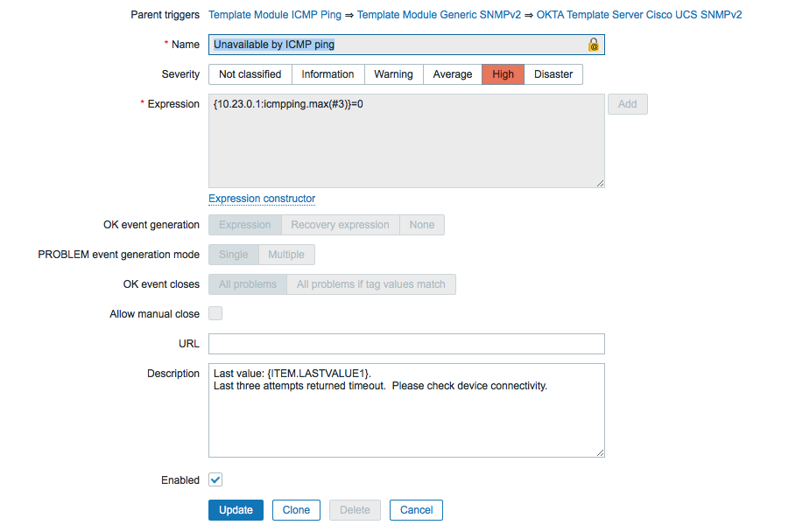Click the lock icon in Name field
The width and height of the screenshot is (803, 532).
click(593, 45)
